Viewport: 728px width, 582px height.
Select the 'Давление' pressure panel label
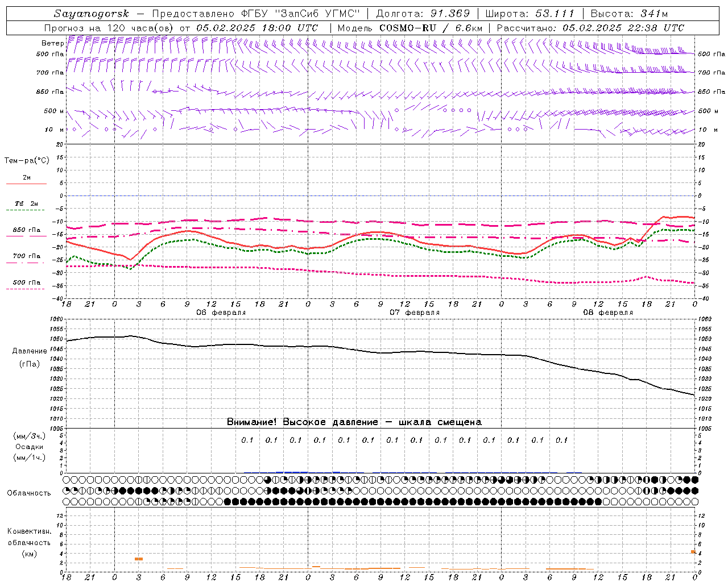point(29,351)
